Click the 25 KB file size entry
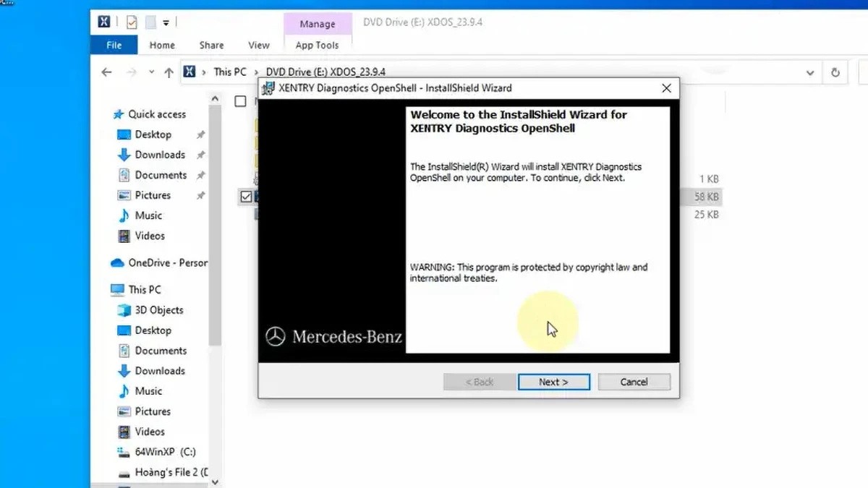This screenshot has height=488, width=868. click(x=707, y=215)
